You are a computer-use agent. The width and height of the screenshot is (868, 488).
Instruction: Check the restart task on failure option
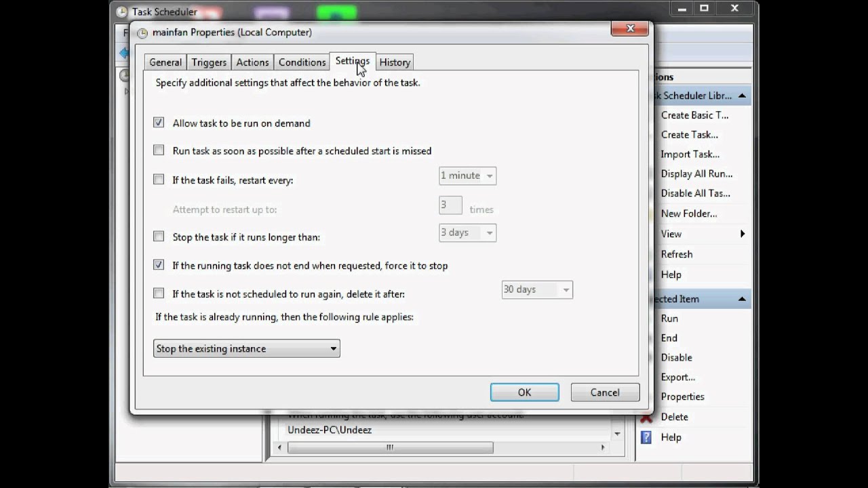[158, 180]
